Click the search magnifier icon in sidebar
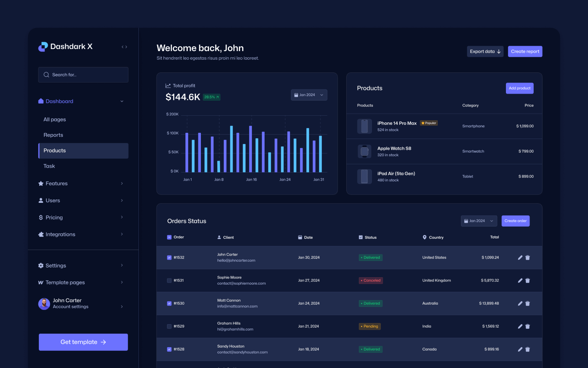Screen dimensions: 588x368 46,74
